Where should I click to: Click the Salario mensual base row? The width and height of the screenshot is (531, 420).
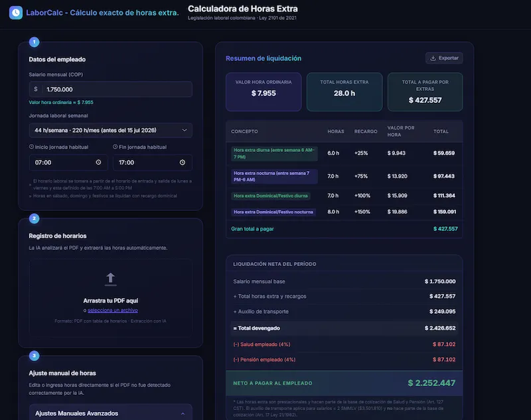tap(344, 281)
